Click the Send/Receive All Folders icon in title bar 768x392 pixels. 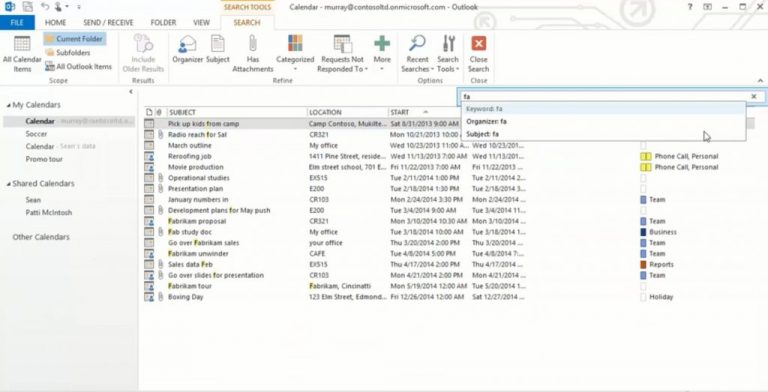coord(27,7)
